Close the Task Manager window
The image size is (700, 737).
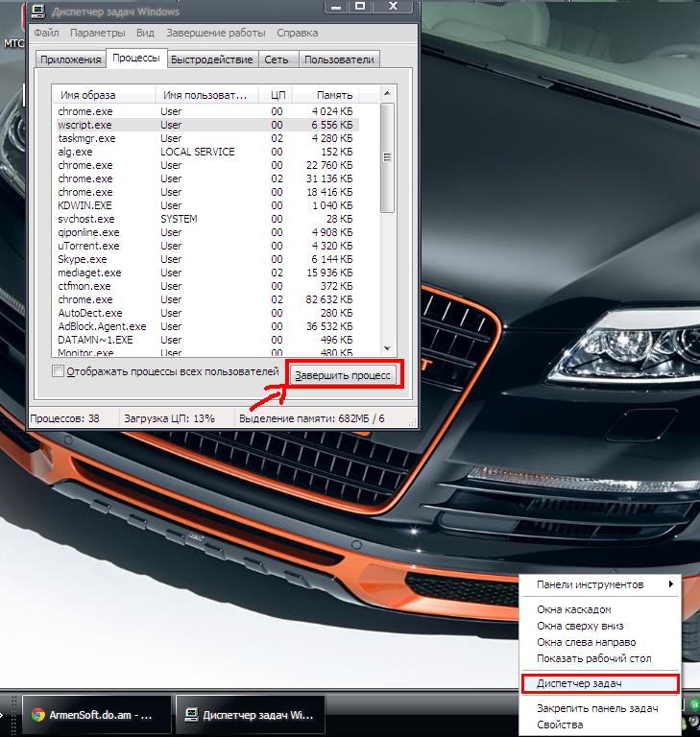coord(393,7)
